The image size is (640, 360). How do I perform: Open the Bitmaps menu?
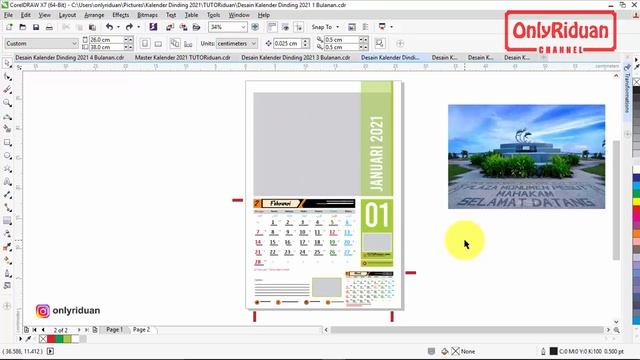(x=147, y=15)
